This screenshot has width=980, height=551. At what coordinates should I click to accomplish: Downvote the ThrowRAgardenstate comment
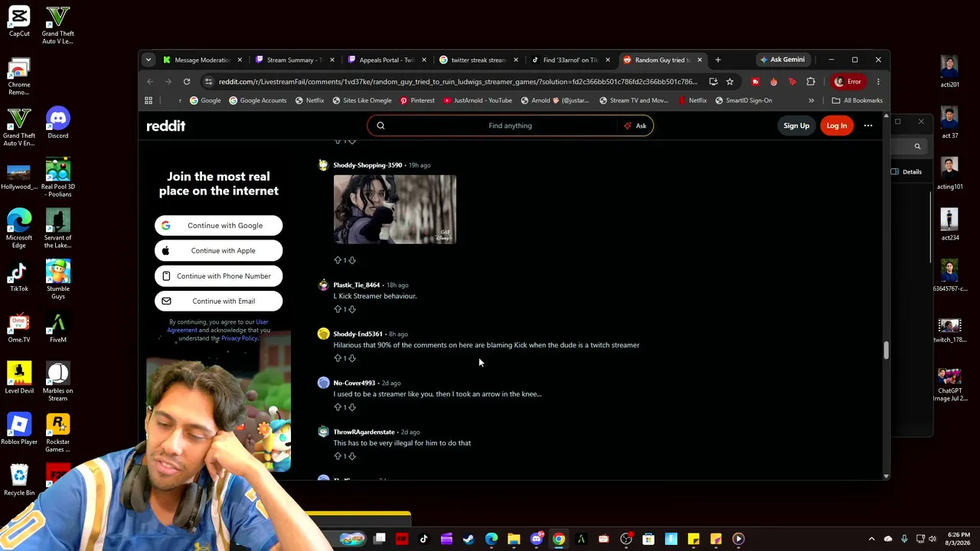point(352,456)
